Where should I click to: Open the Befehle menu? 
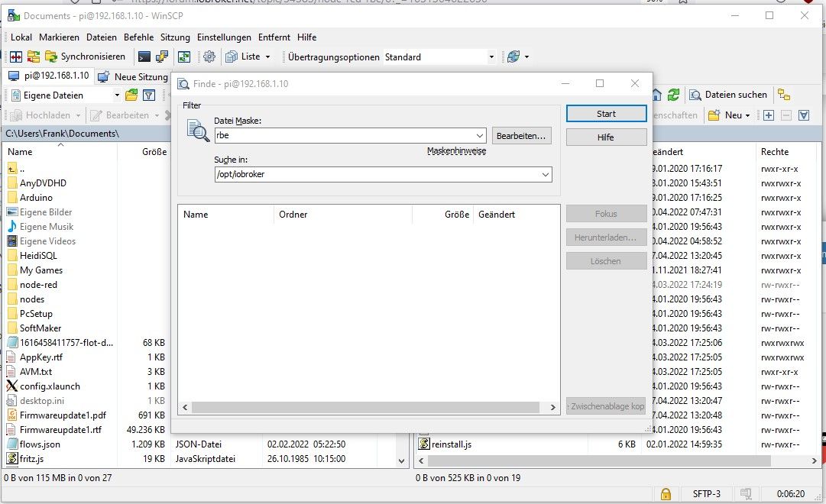[x=138, y=37]
